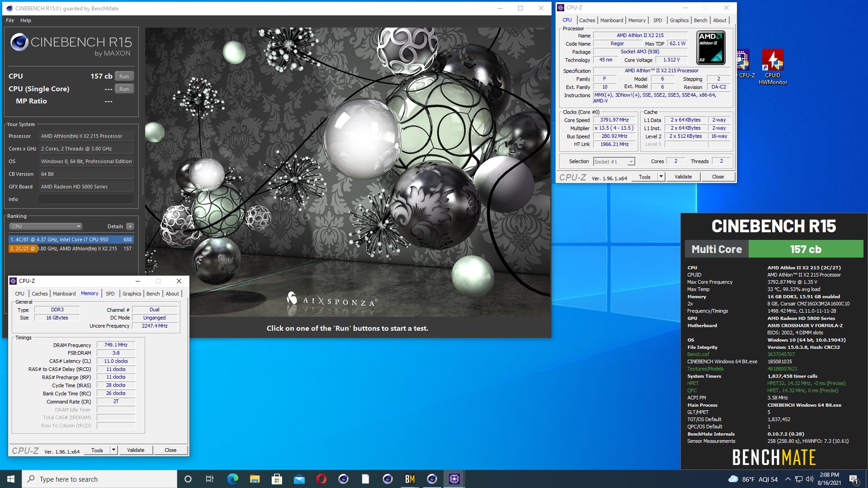Open the BenchMate taskbar icon
868x488 pixels.
coord(410,479)
